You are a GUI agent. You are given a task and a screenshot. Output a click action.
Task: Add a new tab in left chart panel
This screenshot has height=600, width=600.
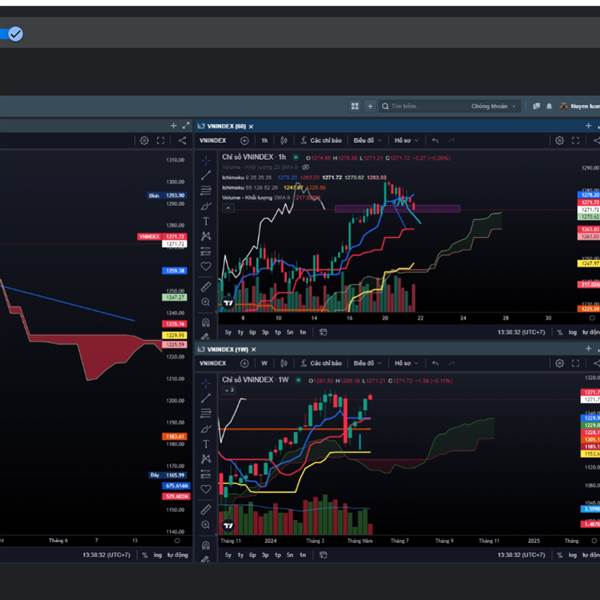pos(173,126)
